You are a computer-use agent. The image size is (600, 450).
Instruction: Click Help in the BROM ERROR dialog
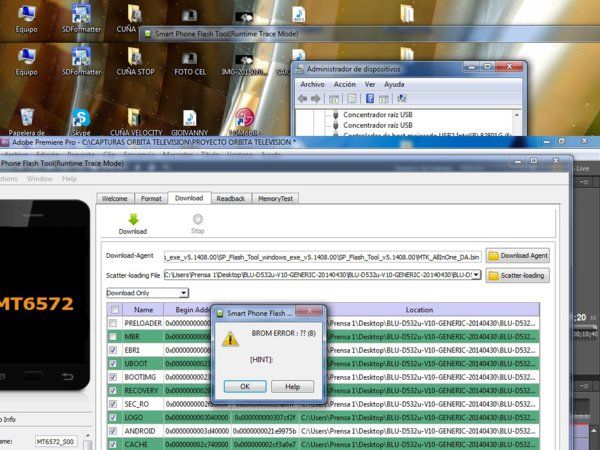click(292, 386)
